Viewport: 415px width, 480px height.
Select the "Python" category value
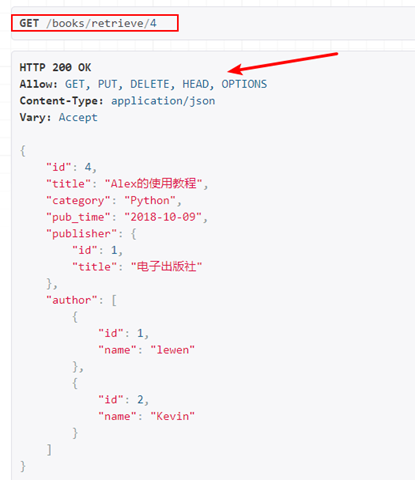(150, 201)
